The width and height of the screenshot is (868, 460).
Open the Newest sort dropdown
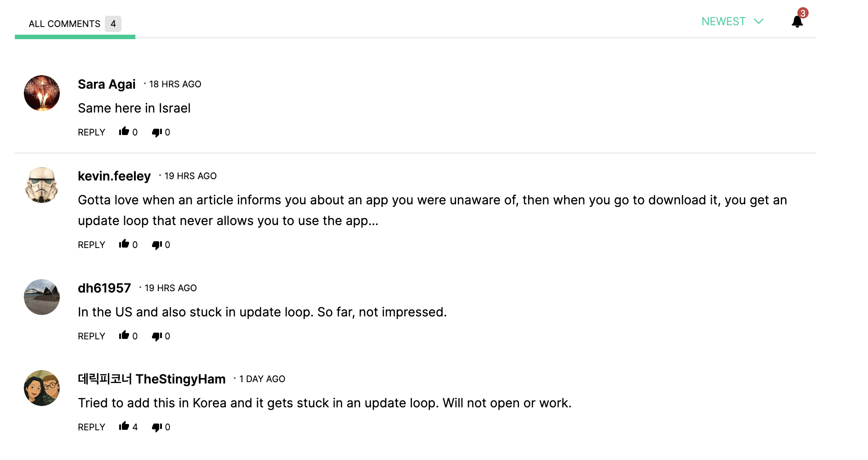click(732, 22)
